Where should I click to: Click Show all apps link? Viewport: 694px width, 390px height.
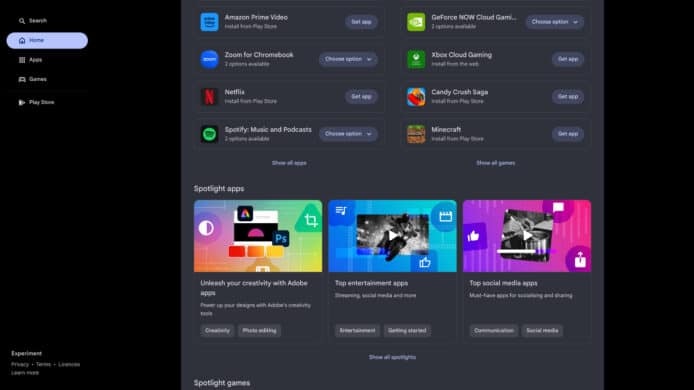[x=289, y=163]
